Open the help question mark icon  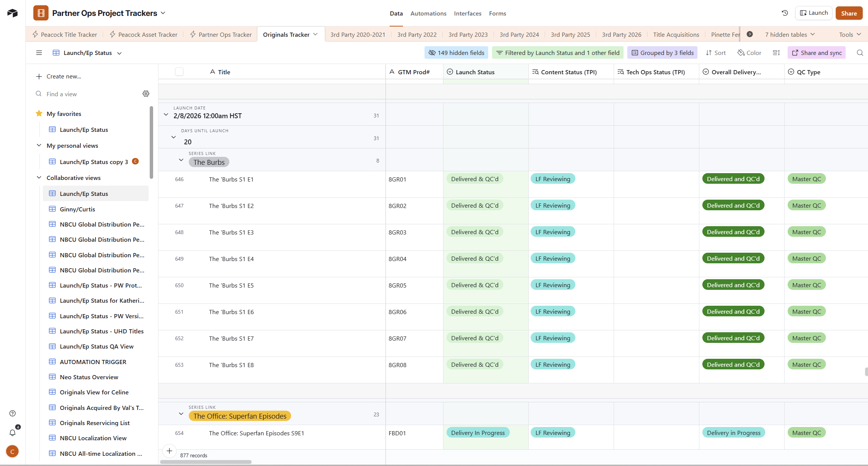pyautogui.click(x=13, y=413)
